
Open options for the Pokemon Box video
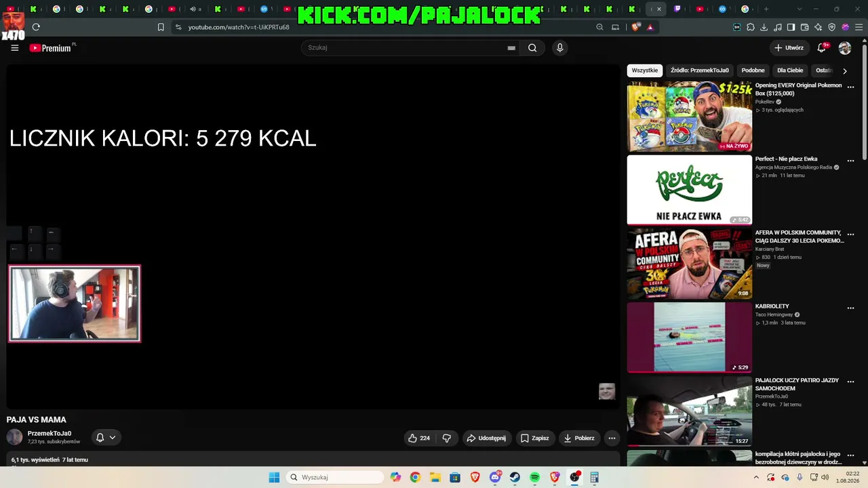pyautogui.click(x=850, y=87)
